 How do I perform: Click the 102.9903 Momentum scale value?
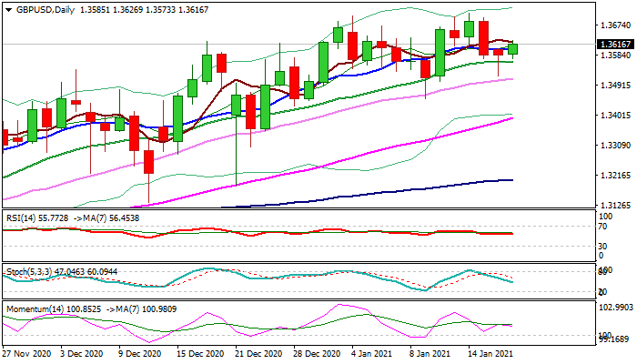[x=613, y=308]
